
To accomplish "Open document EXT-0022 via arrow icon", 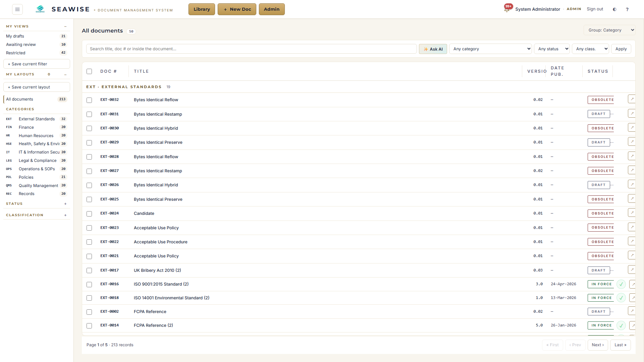I will [x=632, y=241].
